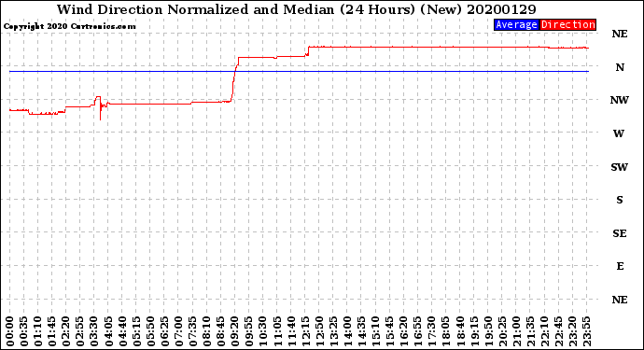Click the 16:20 time label
Viewport: 644px width, 350px height.
(x=404, y=331)
